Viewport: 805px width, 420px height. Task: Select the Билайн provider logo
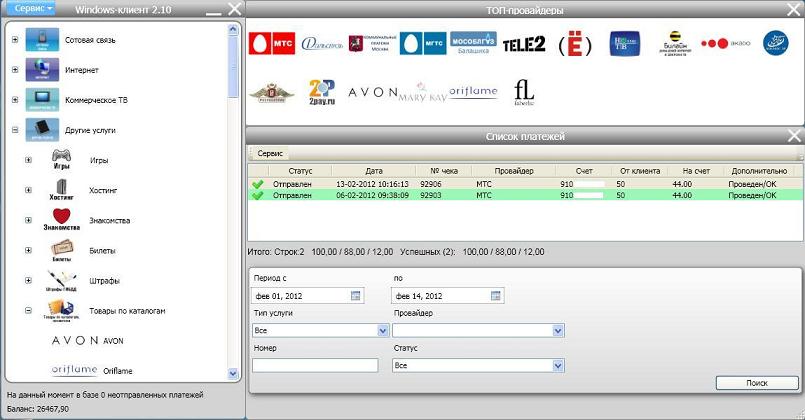click(676, 44)
